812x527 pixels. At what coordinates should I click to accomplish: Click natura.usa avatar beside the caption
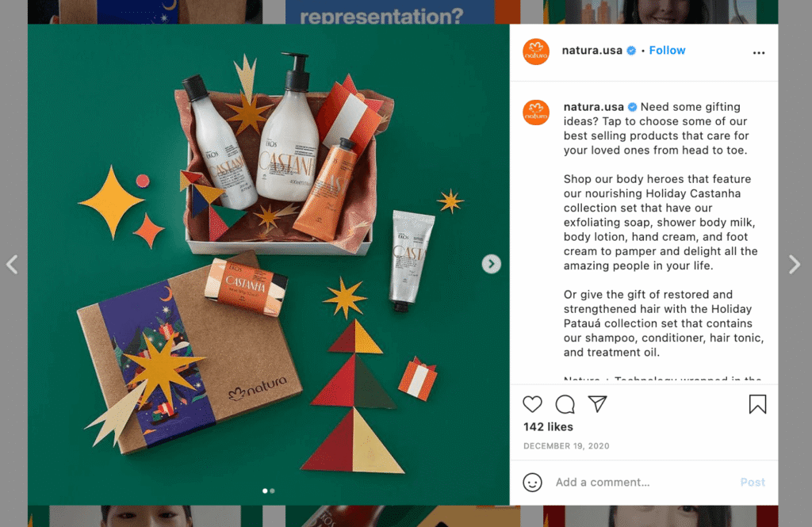(x=536, y=113)
